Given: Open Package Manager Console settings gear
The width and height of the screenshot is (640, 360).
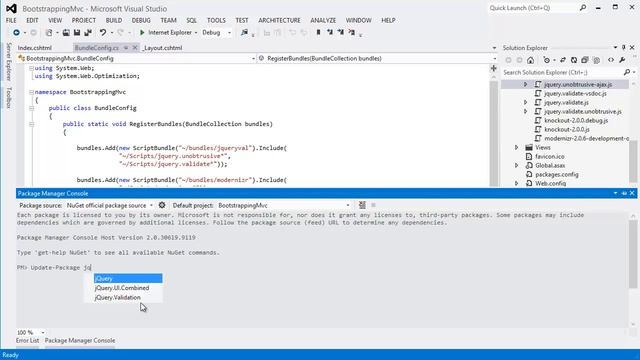Looking at the screenshot, I should [x=162, y=205].
